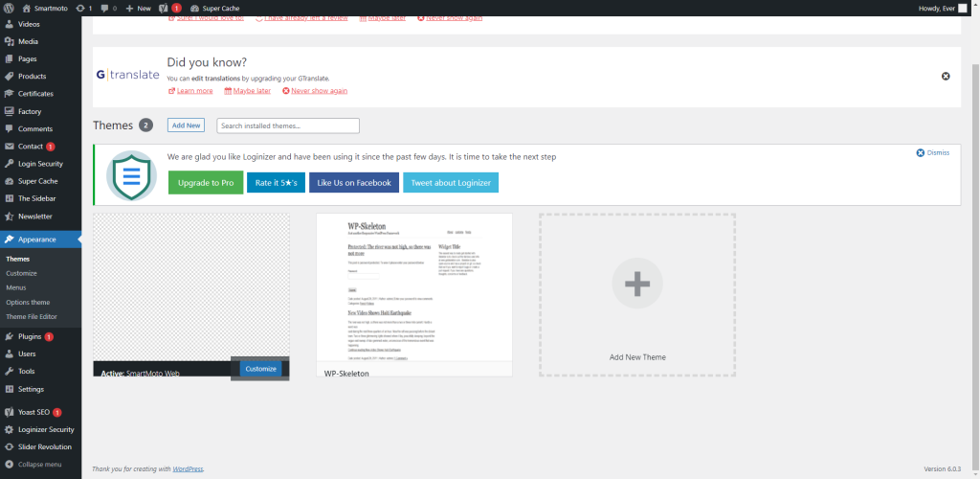Open The Sidebar menu icon

[9, 199]
